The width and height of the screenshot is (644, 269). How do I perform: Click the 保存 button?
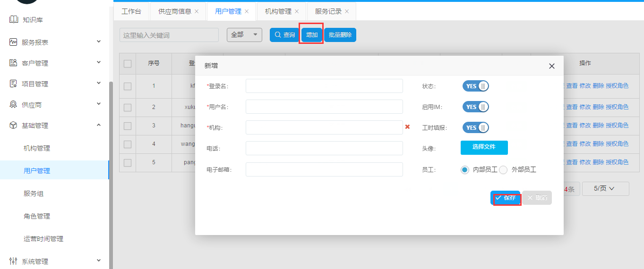pyautogui.click(x=505, y=198)
